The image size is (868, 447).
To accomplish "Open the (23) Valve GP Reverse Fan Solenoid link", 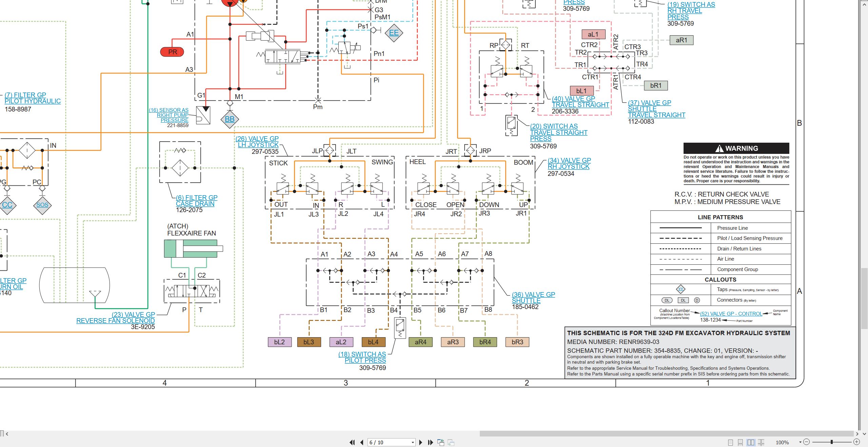I will [x=116, y=318].
